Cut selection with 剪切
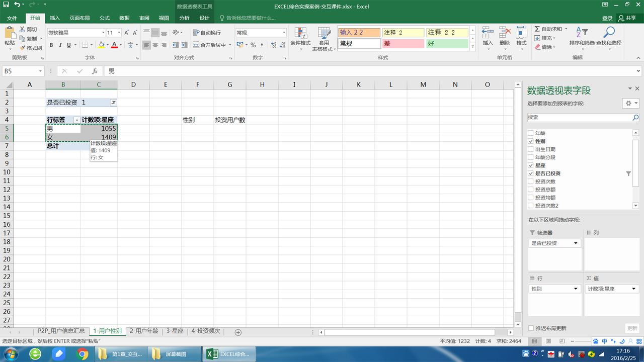This screenshot has width=644, height=362. 28,30
